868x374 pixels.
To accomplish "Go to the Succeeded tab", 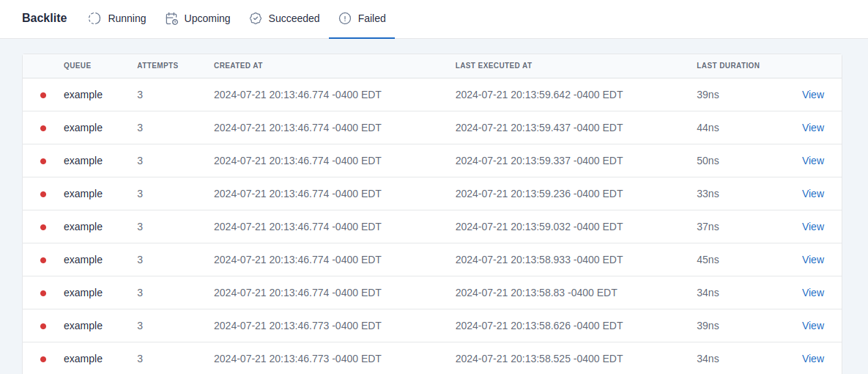I will [x=294, y=18].
